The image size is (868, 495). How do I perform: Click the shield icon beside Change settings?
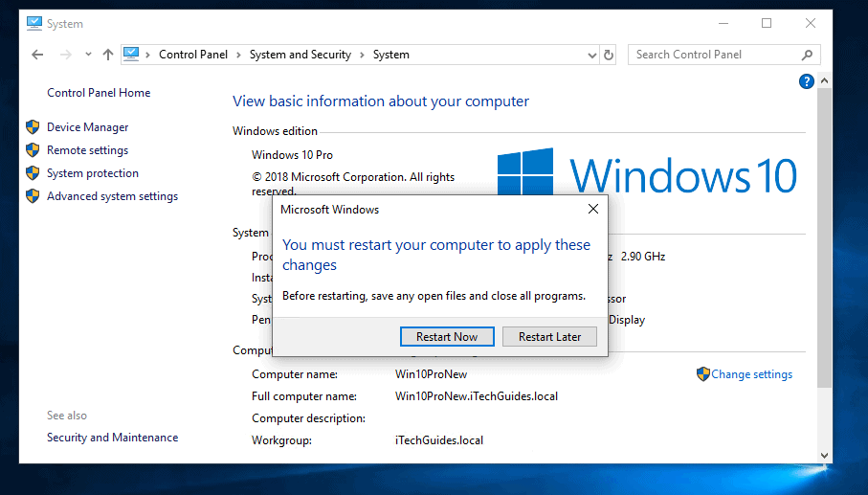703,374
